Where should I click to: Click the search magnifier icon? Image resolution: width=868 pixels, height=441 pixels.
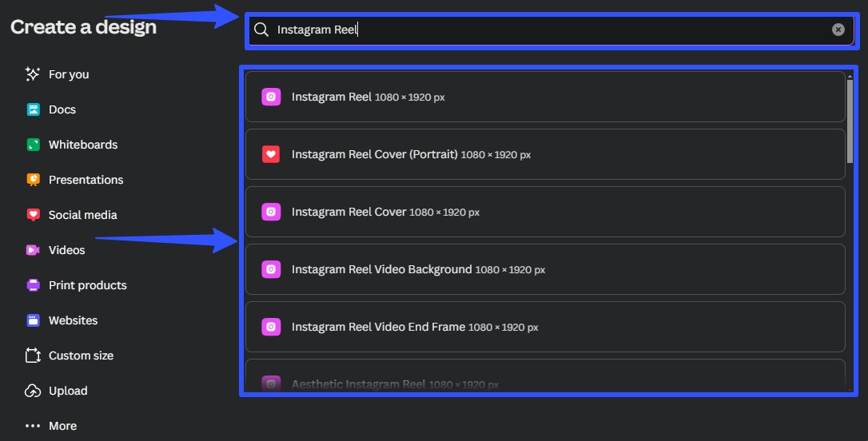261,30
